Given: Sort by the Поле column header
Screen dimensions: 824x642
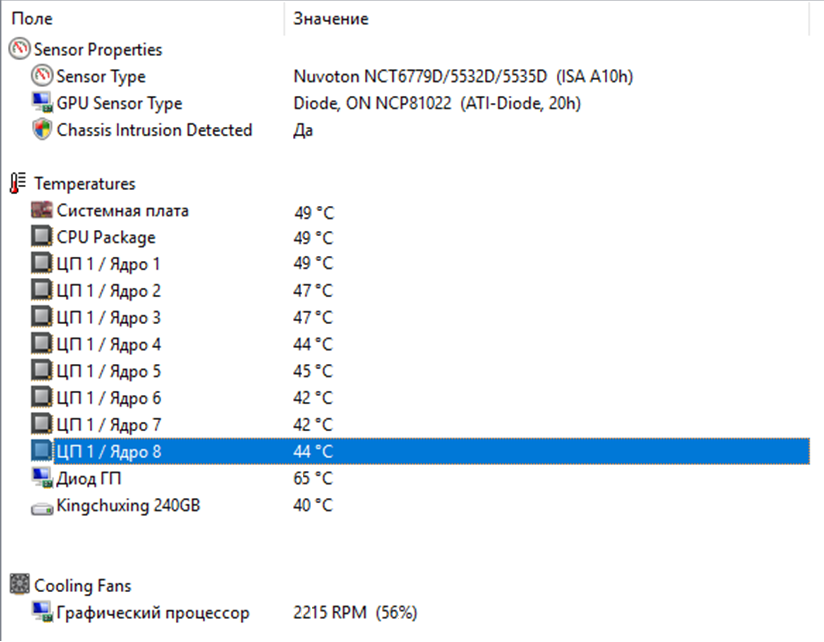Looking at the screenshot, I should point(32,19).
